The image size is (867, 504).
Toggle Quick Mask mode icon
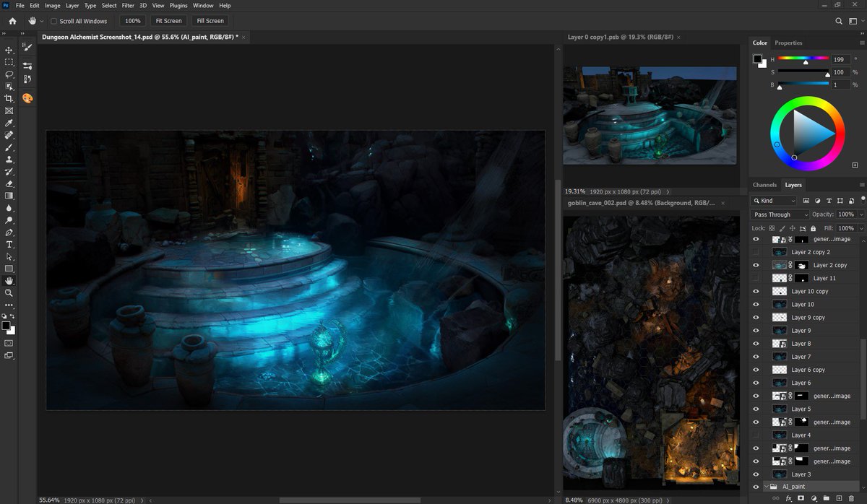(9, 343)
